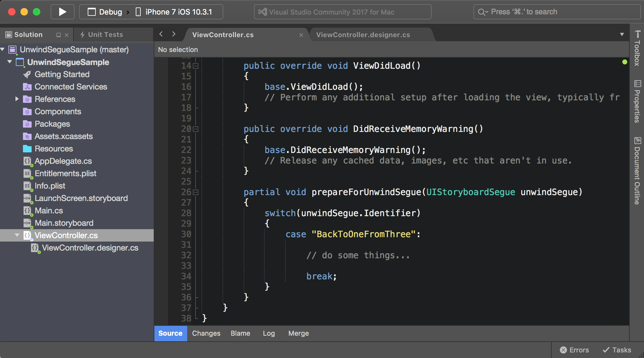Screen dimensions: 644x358
Task: Collapse the ViewController.cs tree node
Action: [x=17, y=235]
